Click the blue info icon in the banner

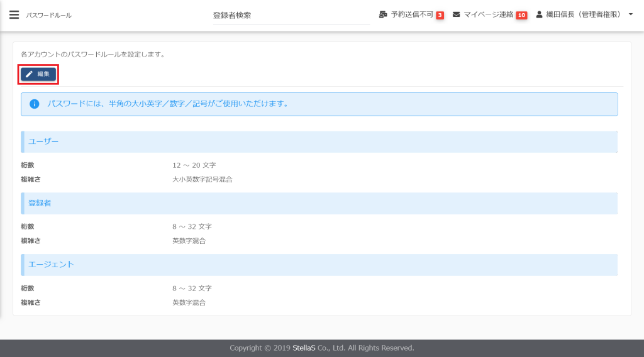[35, 104]
